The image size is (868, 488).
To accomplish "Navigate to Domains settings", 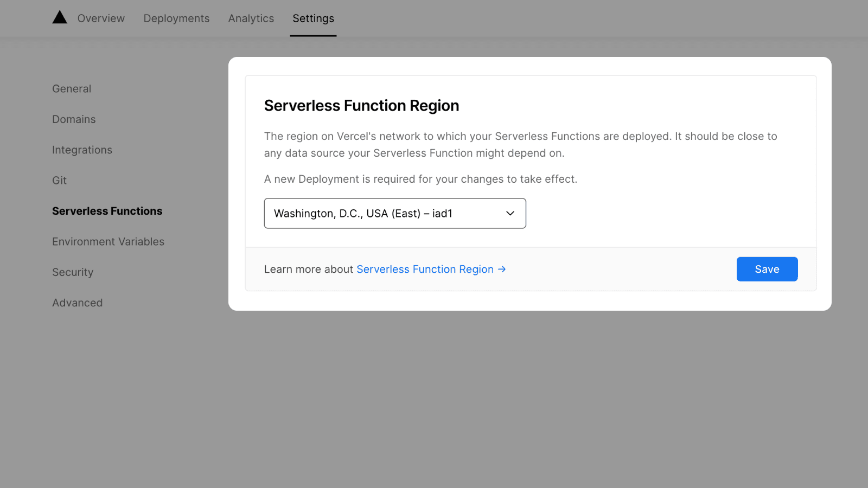I will pos(74,119).
